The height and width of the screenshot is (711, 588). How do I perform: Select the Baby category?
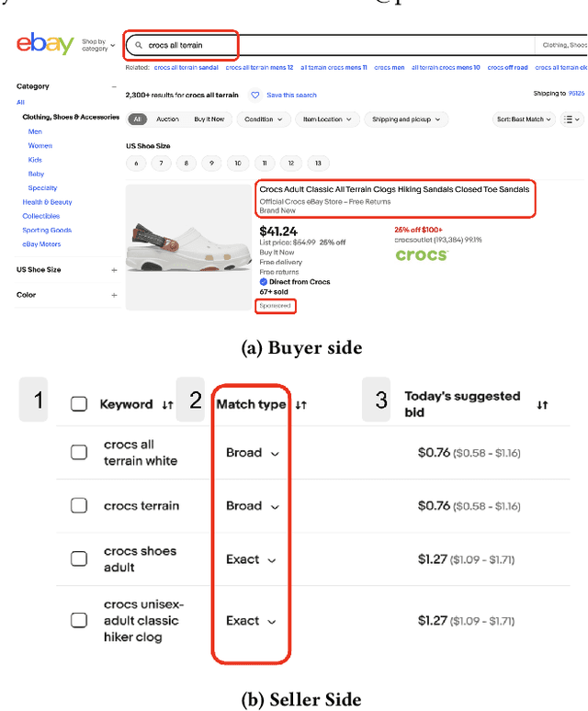[x=36, y=175]
